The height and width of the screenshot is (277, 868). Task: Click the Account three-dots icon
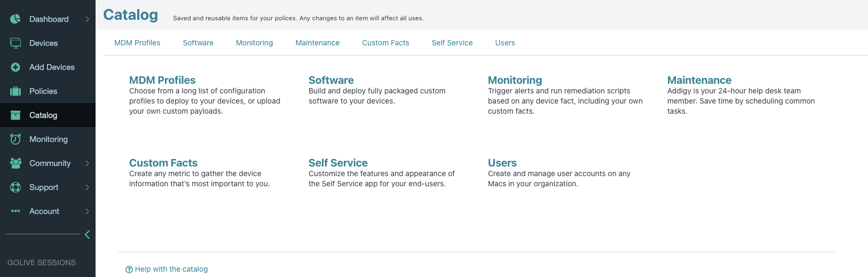[15, 211]
